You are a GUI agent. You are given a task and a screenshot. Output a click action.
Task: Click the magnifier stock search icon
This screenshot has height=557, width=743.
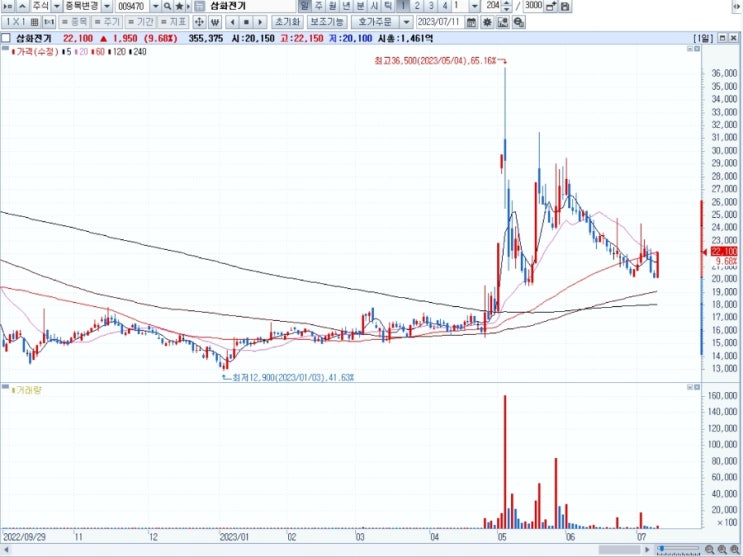tap(167, 6)
